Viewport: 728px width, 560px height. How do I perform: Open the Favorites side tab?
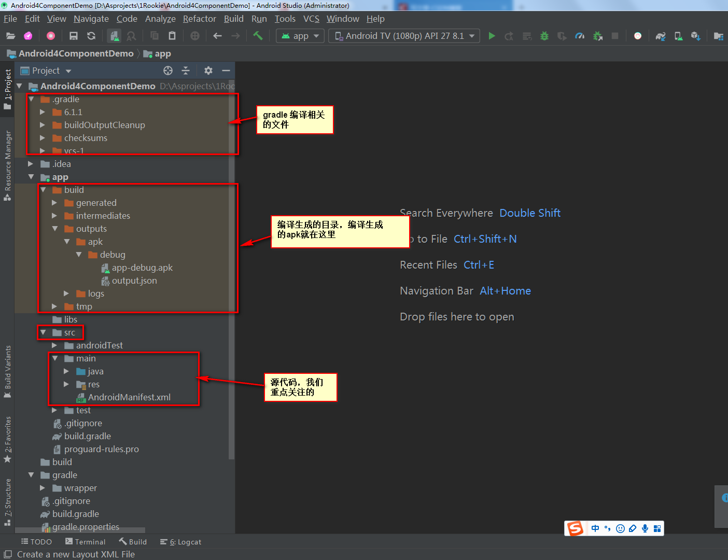(x=7, y=439)
